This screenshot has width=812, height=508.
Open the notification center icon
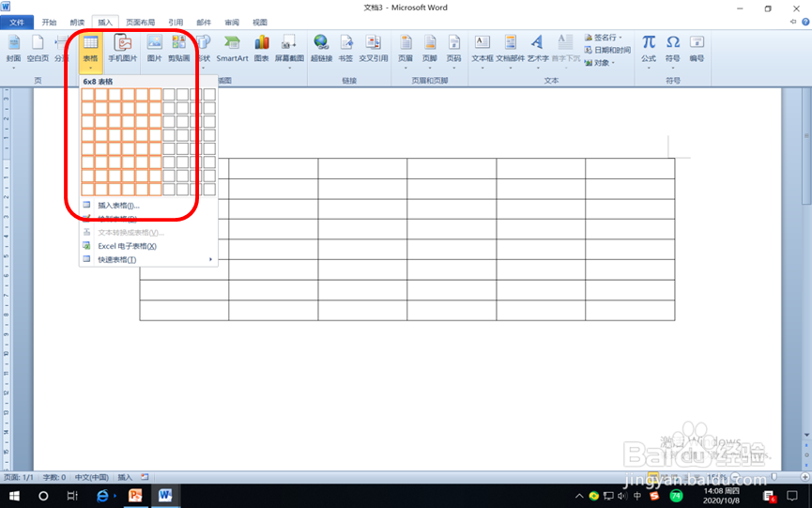click(791, 496)
